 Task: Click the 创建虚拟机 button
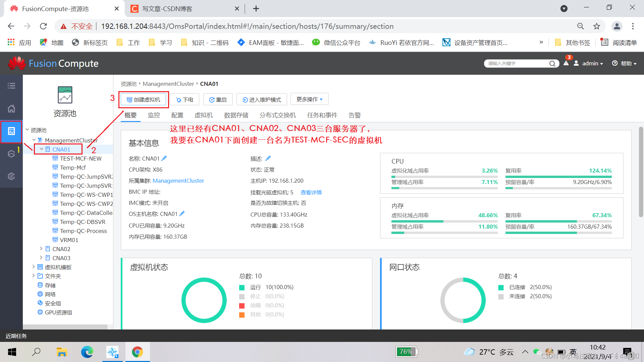click(x=143, y=99)
